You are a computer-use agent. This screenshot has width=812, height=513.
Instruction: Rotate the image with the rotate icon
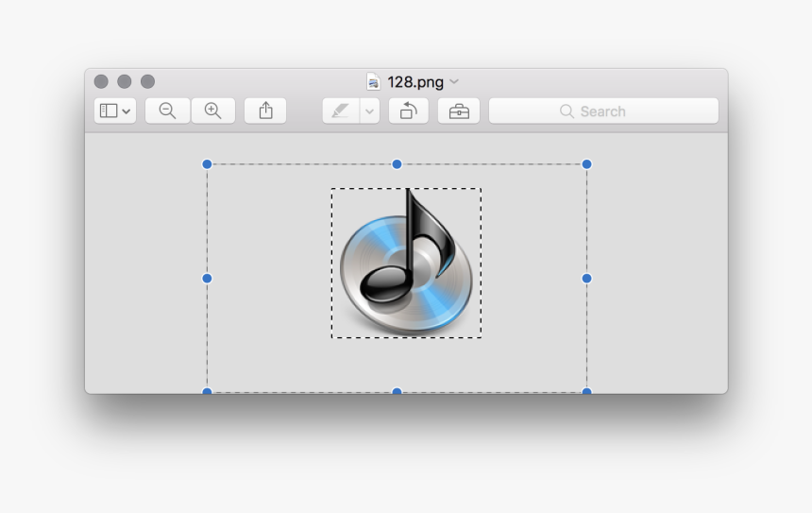409,111
